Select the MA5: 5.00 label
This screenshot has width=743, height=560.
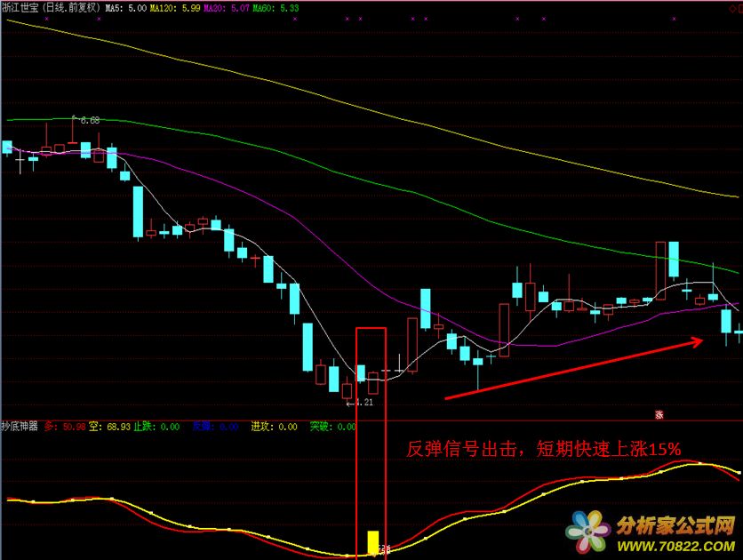(125, 8)
